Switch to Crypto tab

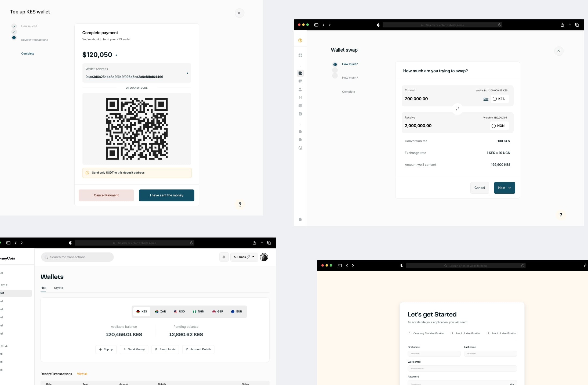59,288
